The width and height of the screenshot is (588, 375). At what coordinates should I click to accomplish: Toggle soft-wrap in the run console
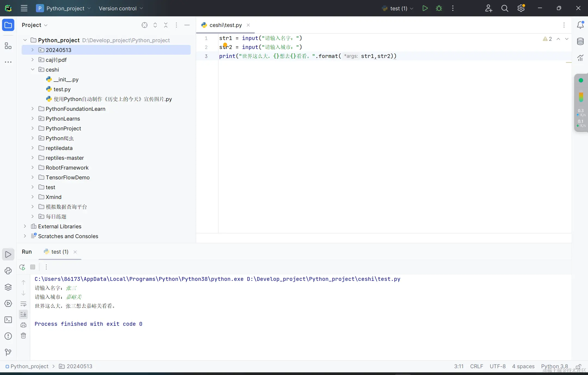(x=23, y=304)
